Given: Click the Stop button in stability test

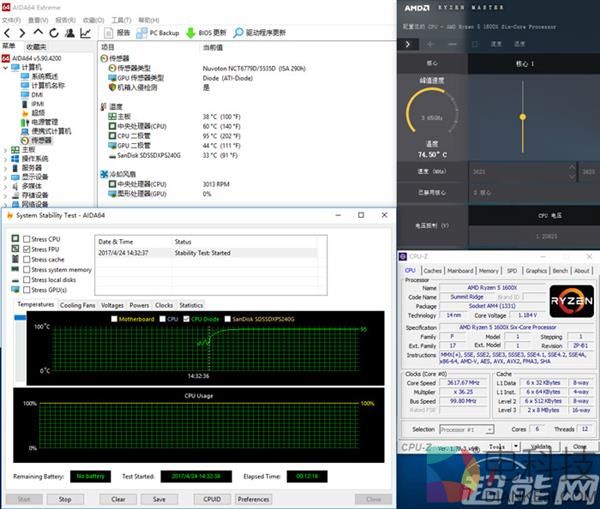Looking at the screenshot, I should coord(65,499).
